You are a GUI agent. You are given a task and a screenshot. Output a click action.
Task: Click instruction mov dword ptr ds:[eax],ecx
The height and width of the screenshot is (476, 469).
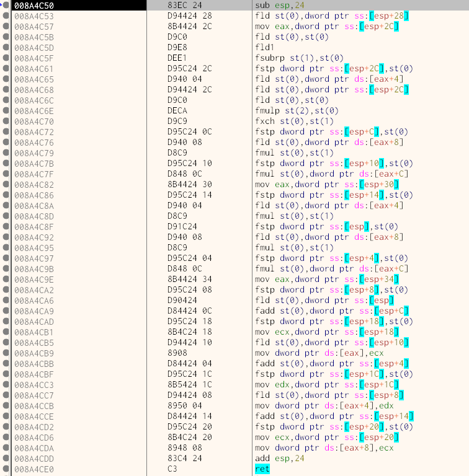[319, 353]
